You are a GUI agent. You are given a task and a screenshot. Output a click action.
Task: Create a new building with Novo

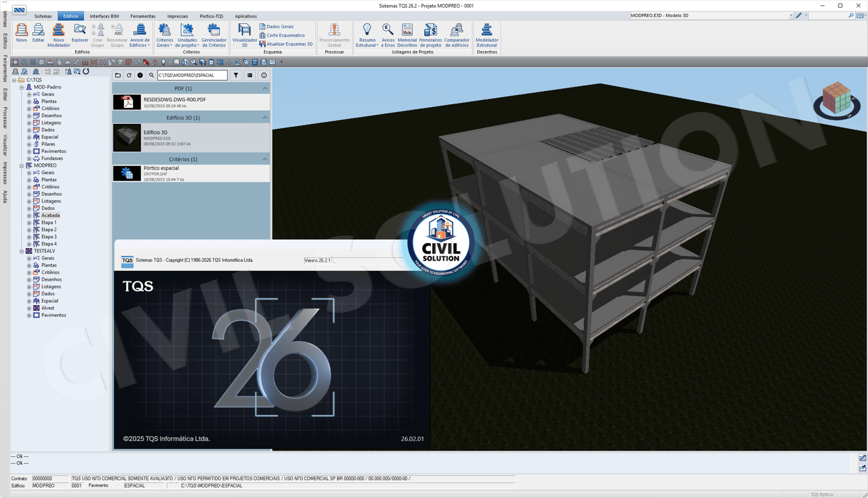coord(21,33)
